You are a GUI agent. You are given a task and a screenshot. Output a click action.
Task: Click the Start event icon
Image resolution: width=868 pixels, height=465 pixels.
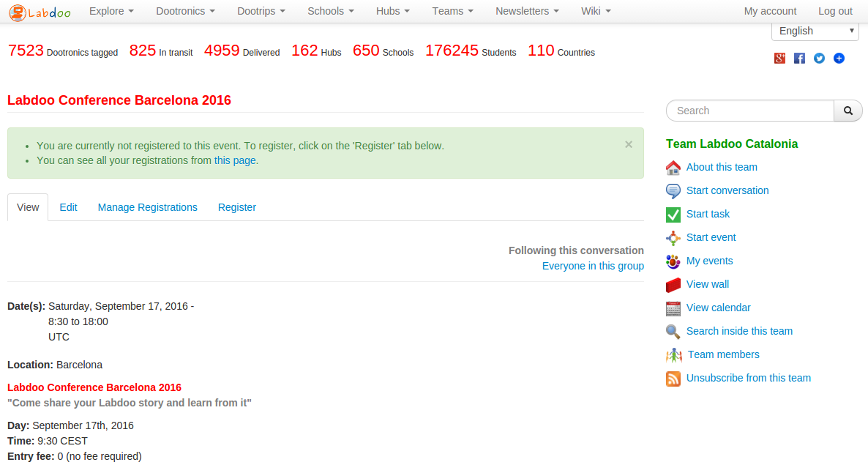click(673, 238)
